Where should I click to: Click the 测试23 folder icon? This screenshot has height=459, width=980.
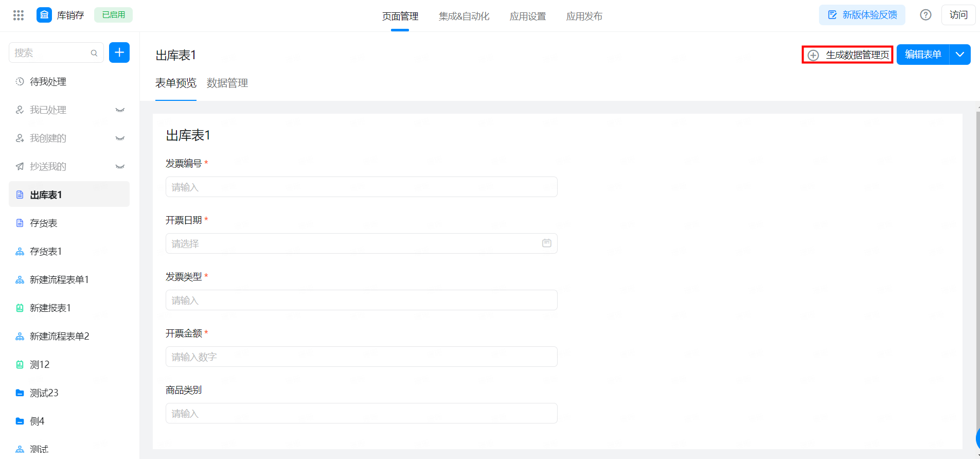(20, 393)
